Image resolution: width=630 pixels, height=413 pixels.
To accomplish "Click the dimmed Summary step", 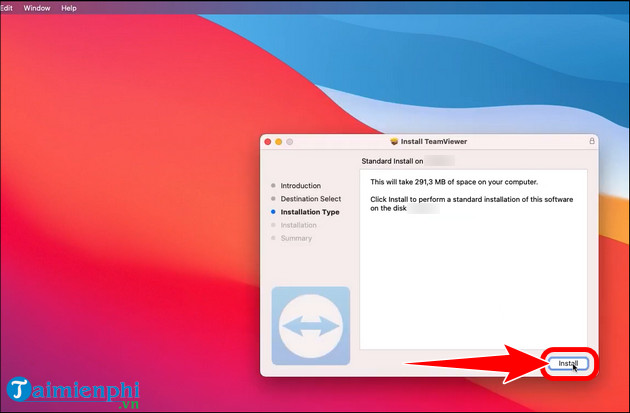I will pos(296,238).
